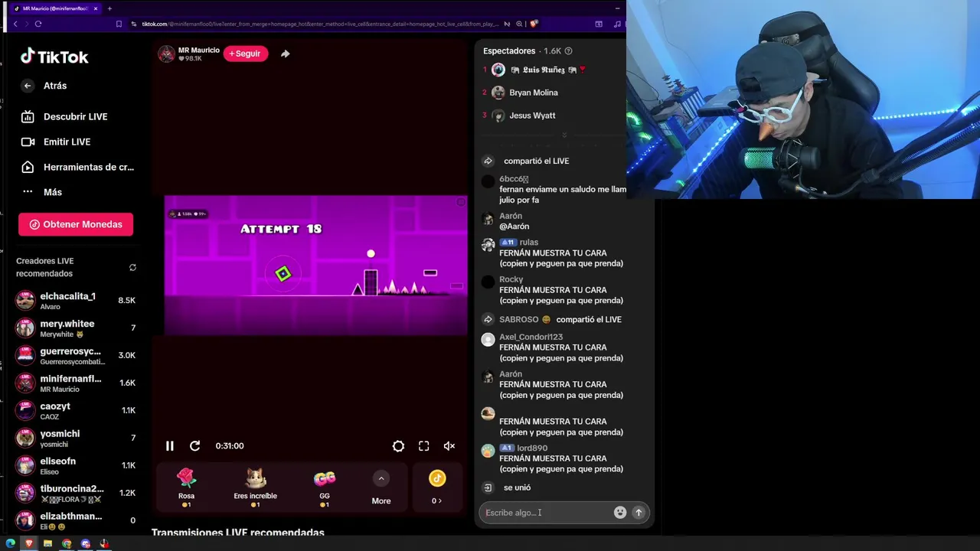980x551 pixels.
Task: Go back with the Atrás arrow
Action: [x=28, y=86]
